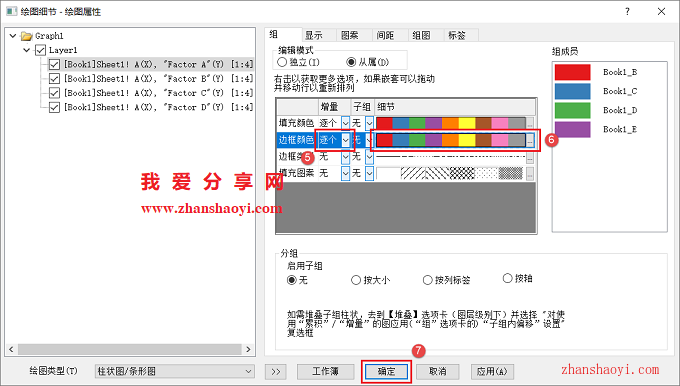Select 按大小 subgroup radio option
680x386 pixels.
[356, 280]
